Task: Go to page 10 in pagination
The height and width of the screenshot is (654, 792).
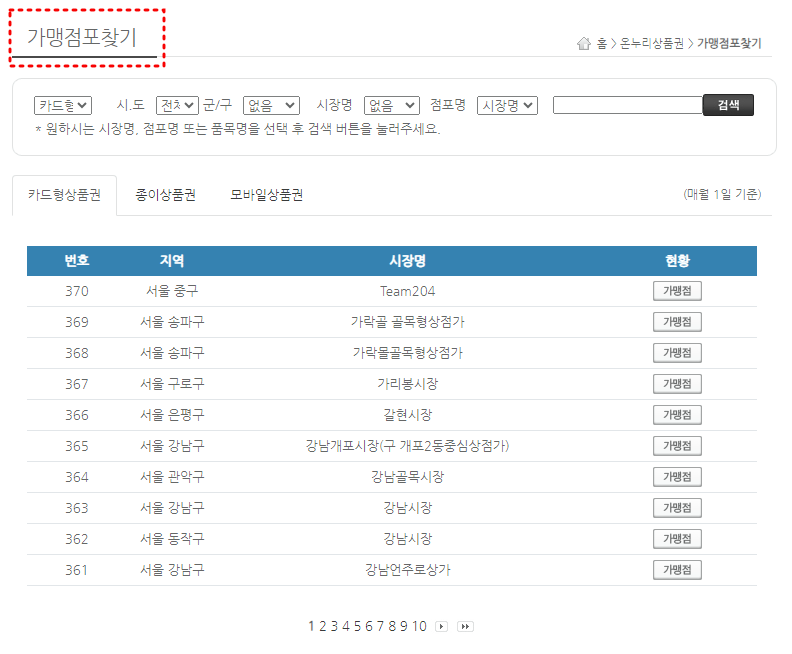Action: click(x=419, y=626)
